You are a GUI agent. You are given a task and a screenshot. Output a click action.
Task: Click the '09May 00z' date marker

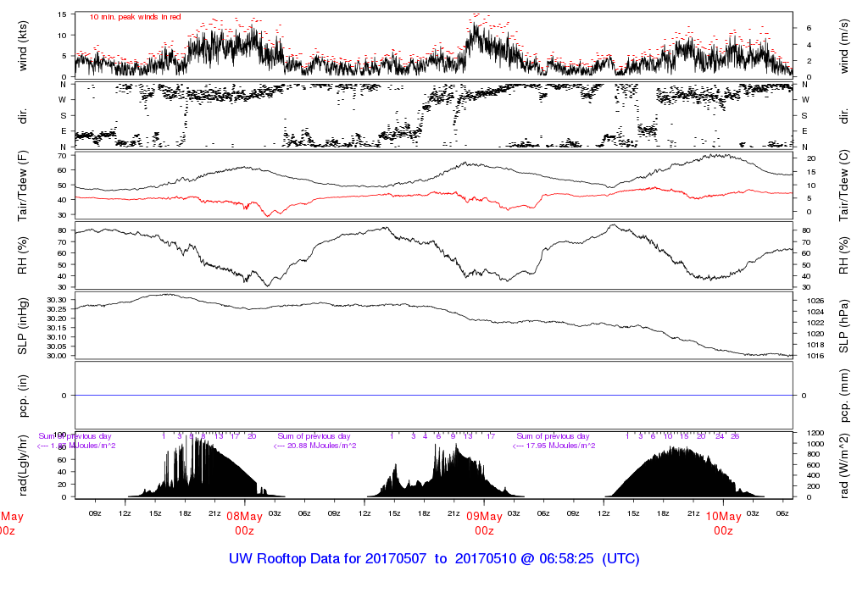pyautogui.click(x=484, y=524)
